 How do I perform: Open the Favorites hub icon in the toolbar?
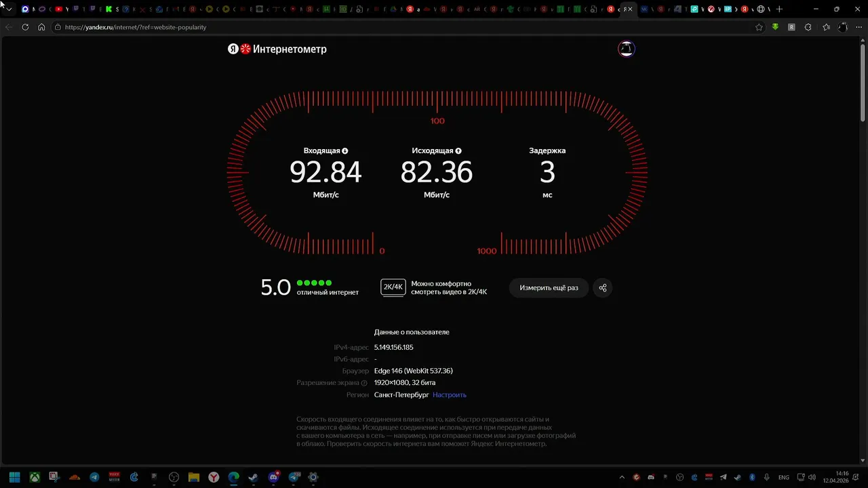pyautogui.click(x=826, y=27)
